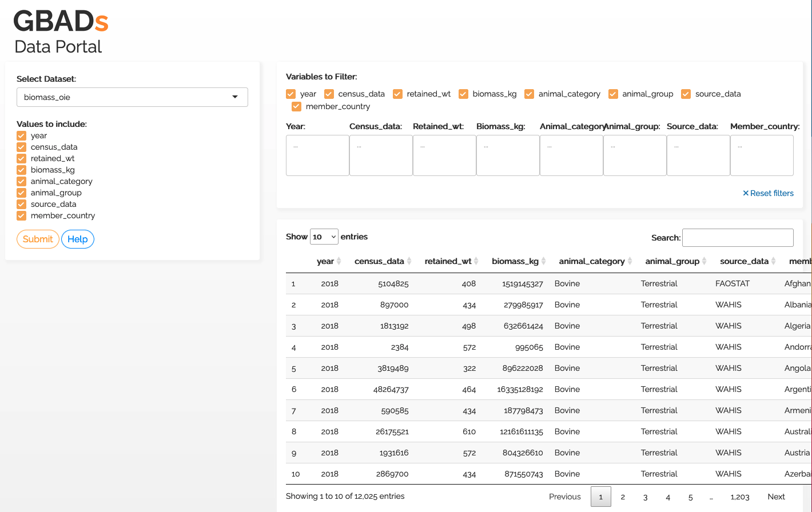
Task: Open the Animal_category filter select box
Action: coord(571,155)
